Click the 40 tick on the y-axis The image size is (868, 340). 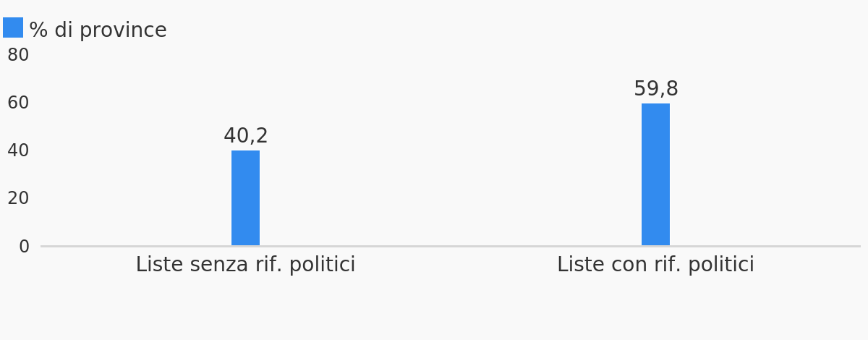pos(18,150)
